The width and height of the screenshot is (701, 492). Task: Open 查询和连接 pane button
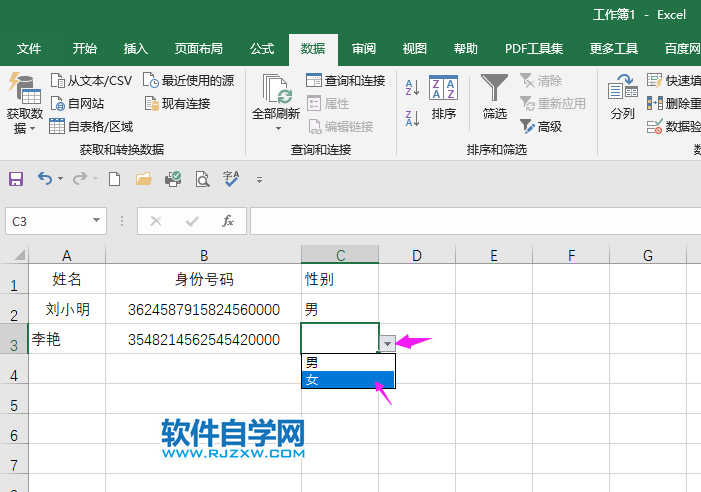[346, 81]
